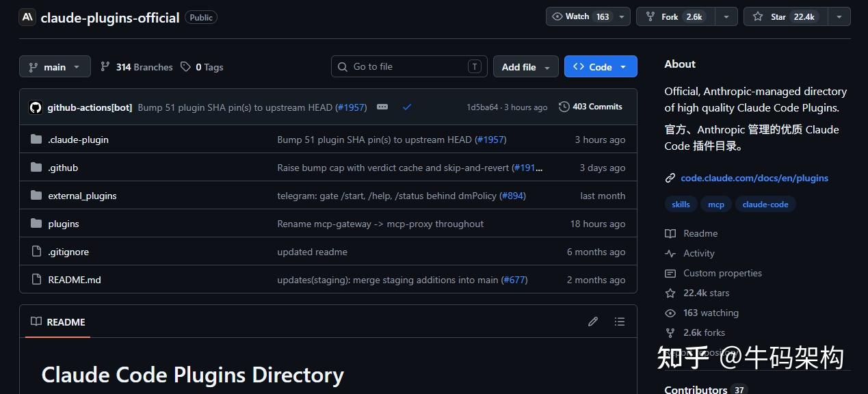
Task: Open the README outline list icon
Action: [x=620, y=321]
